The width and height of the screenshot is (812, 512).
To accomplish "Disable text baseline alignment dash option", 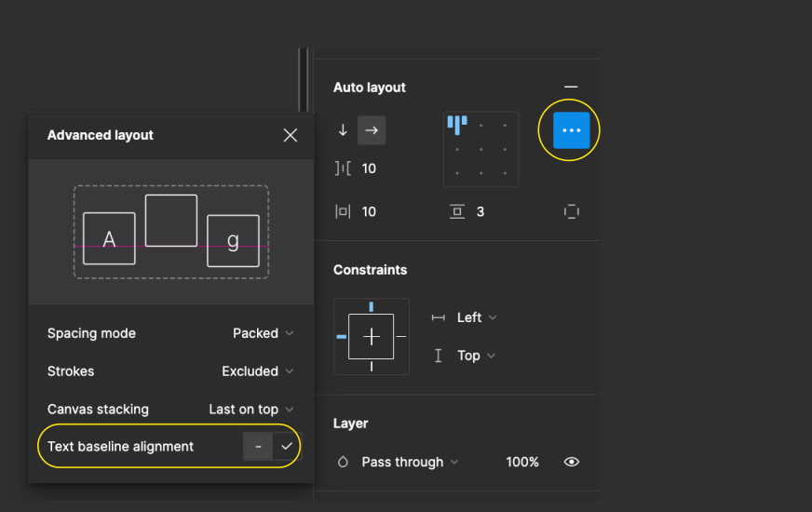I will coord(258,447).
